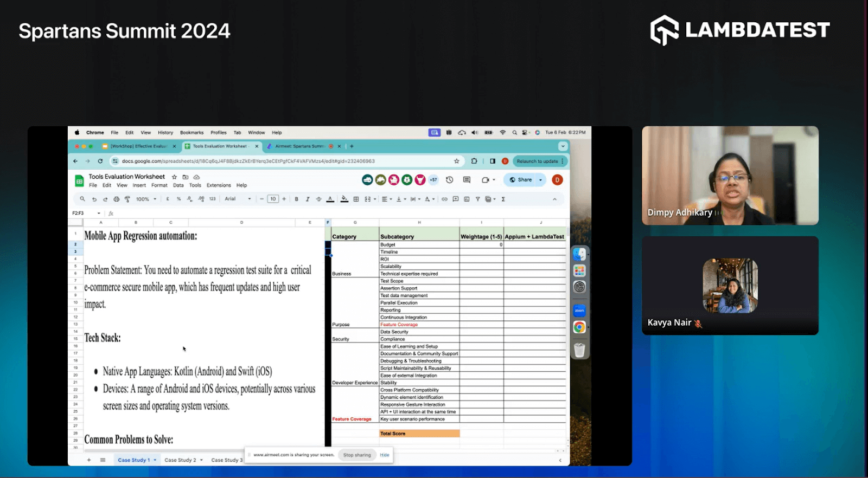
Task: Open the Insert menu in Sheets
Action: tap(139, 185)
